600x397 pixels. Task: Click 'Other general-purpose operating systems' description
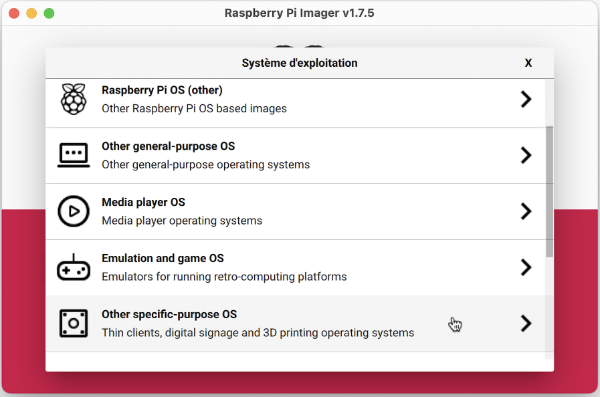click(205, 165)
